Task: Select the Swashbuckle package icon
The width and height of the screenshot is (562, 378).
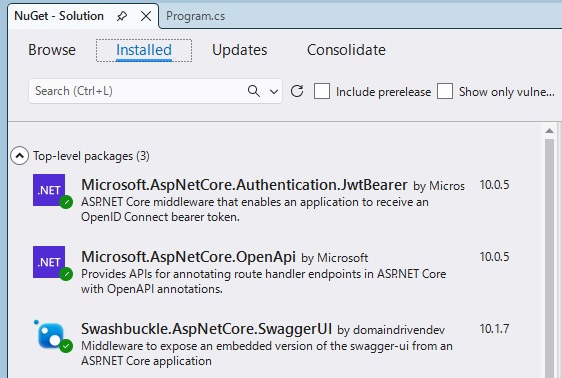Action: (50, 335)
